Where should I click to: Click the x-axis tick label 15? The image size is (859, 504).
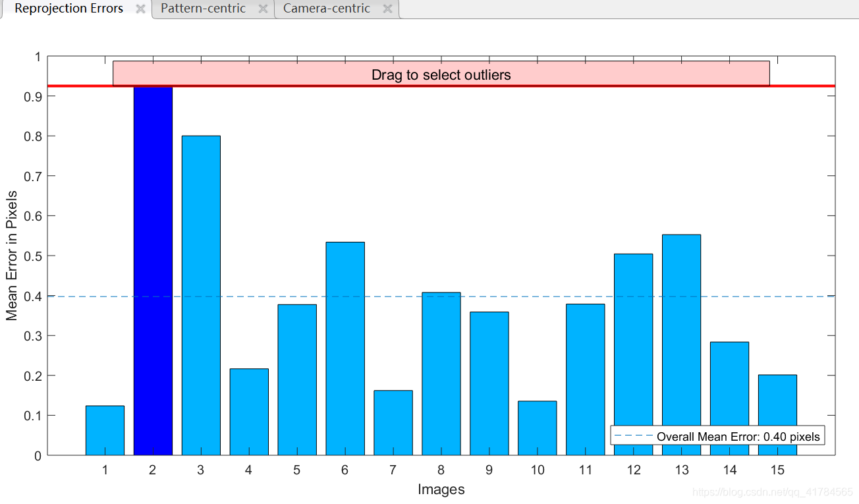coord(778,470)
